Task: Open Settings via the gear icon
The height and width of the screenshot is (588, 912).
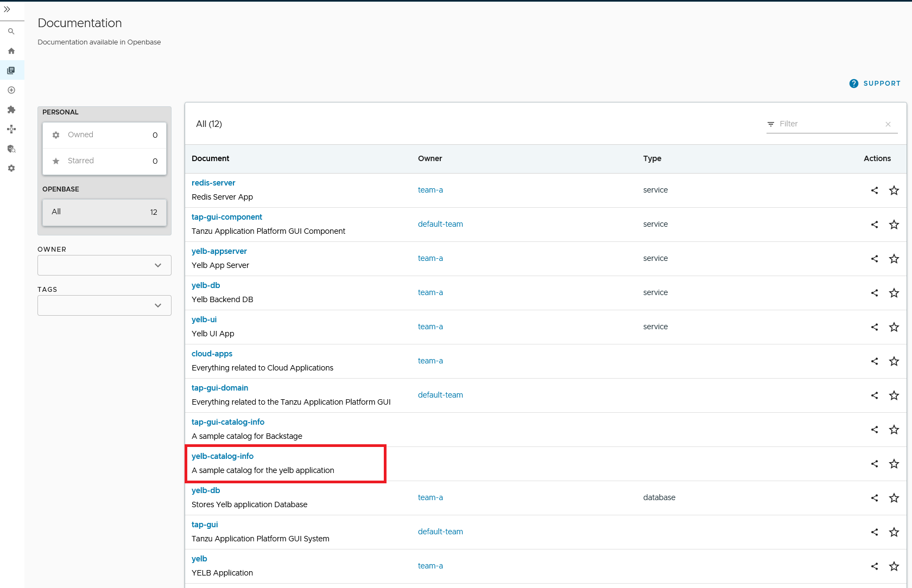Action: [11, 168]
